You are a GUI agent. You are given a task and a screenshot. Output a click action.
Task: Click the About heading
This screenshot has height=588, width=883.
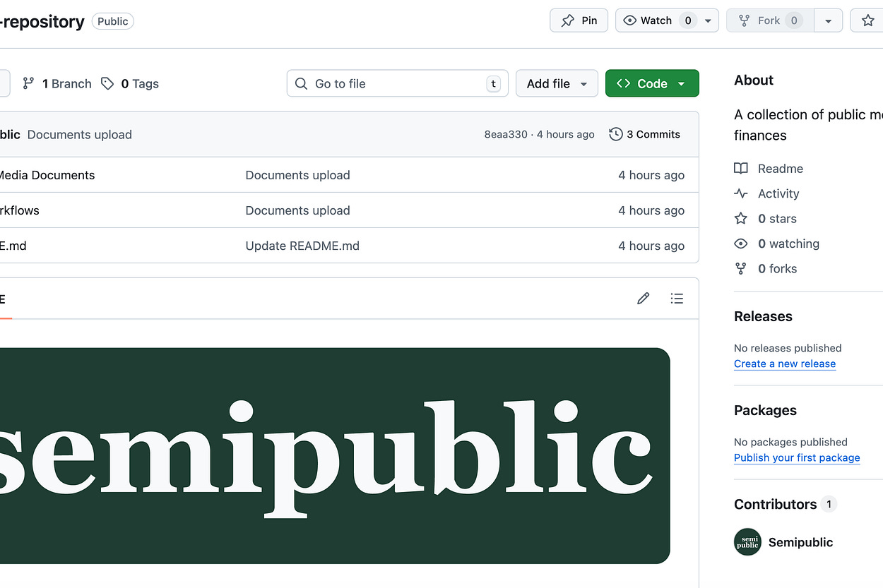tap(754, 80)
